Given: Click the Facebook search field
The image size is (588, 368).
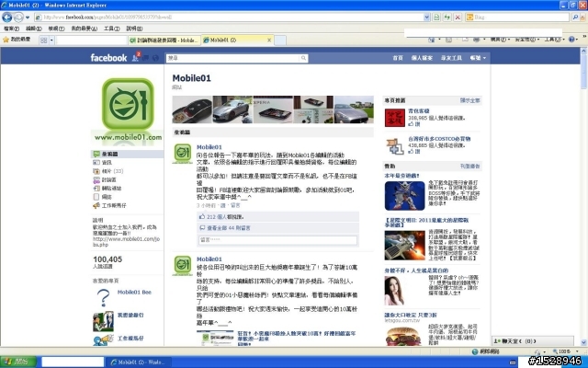Looking at the screenshot, I should (x=233, y=58).
